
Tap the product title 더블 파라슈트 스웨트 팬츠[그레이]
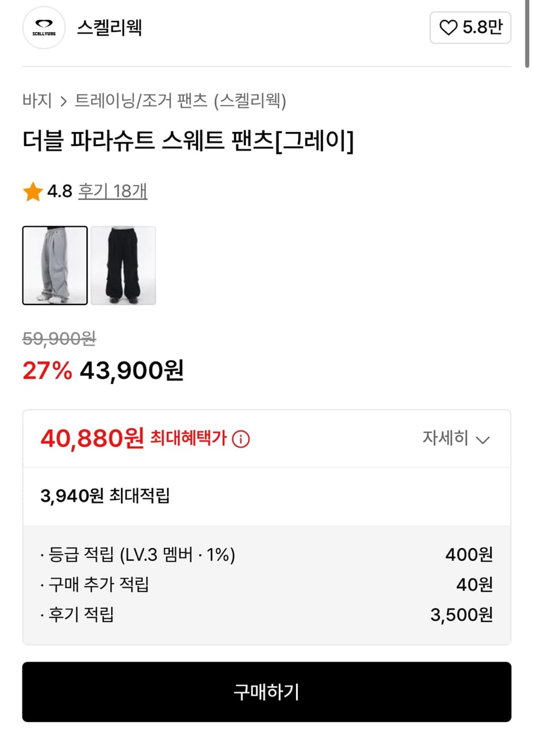(188, 141)
